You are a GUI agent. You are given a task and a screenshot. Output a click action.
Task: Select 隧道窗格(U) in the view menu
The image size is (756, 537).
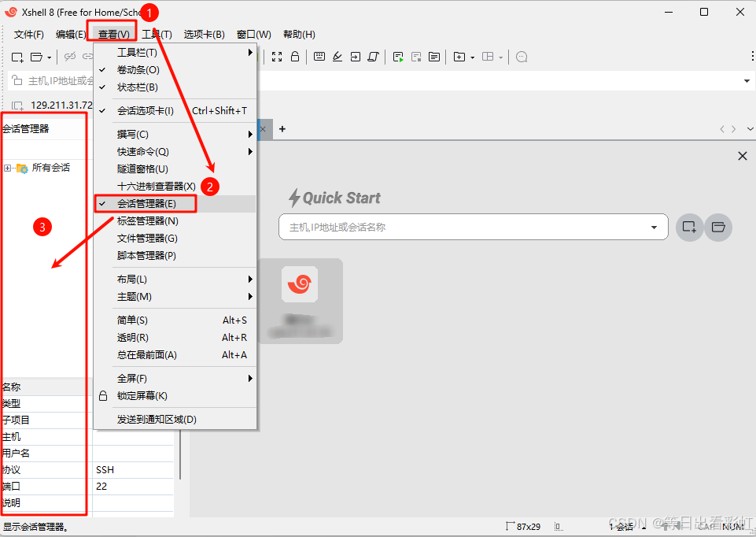(175, 169)
